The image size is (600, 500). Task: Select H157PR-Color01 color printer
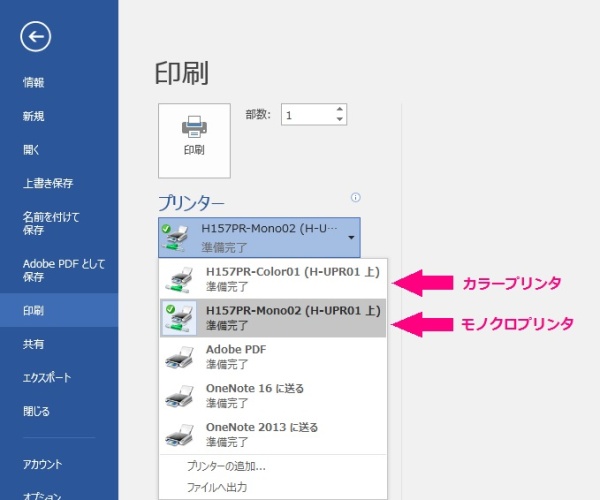point(273,279)
